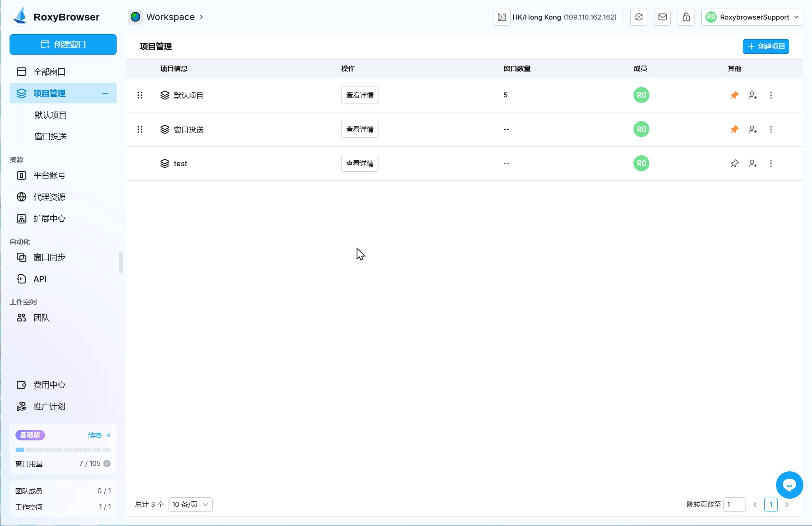Click add member icon for test project

click(x=752, y=163)
